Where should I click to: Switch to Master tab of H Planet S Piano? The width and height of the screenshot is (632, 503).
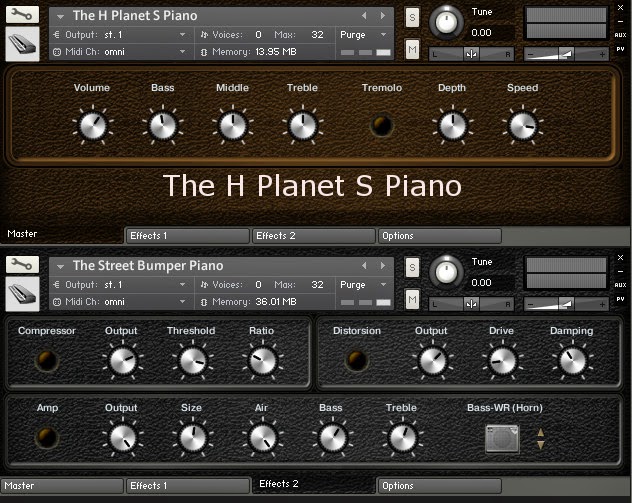click(x=61, y=234)
